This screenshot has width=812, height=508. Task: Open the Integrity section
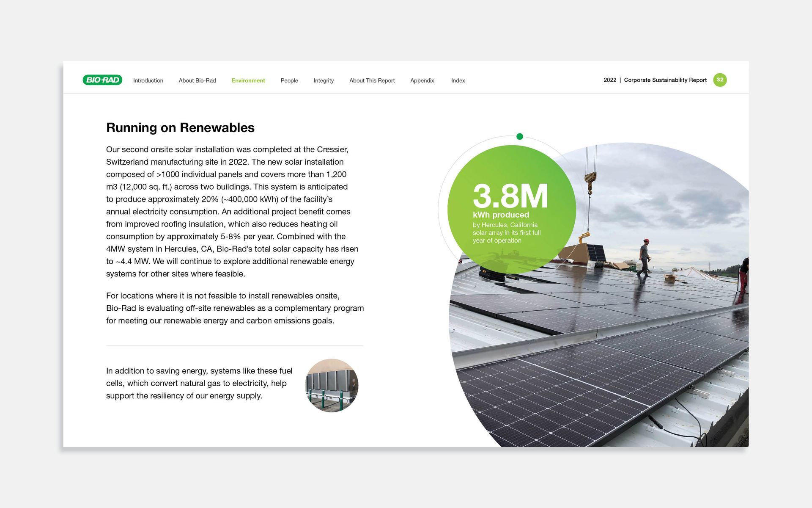tap(324, 80)
